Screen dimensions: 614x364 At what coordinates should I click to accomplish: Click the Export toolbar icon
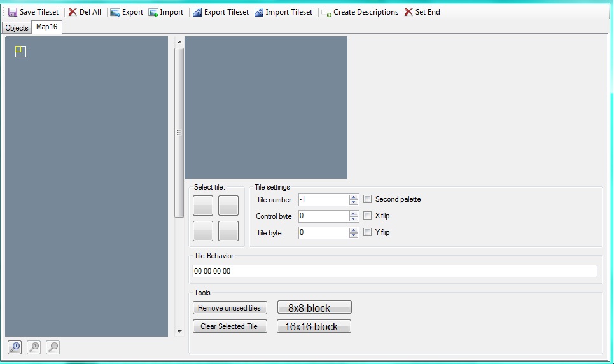[x=115, y=12]
